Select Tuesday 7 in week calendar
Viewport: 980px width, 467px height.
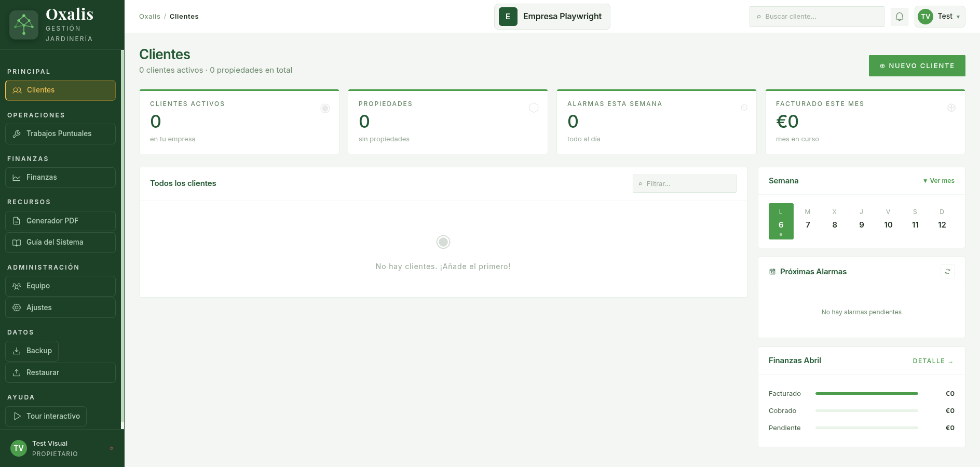point(808,221)
